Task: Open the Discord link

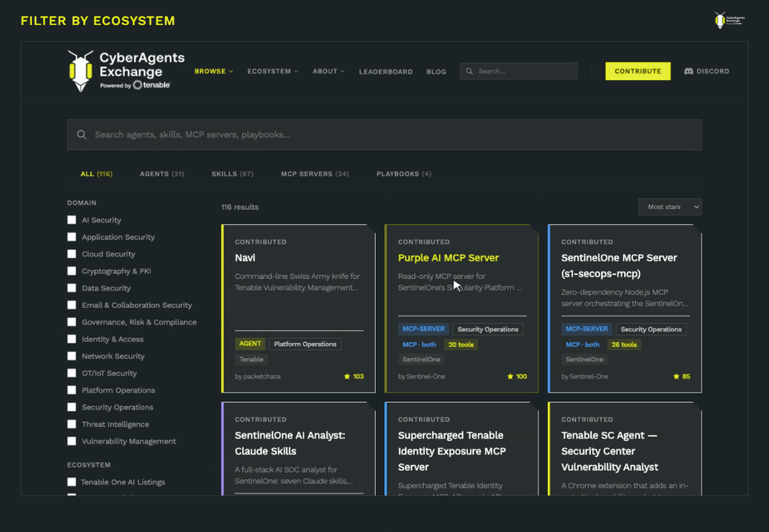Action: (707, 71)
